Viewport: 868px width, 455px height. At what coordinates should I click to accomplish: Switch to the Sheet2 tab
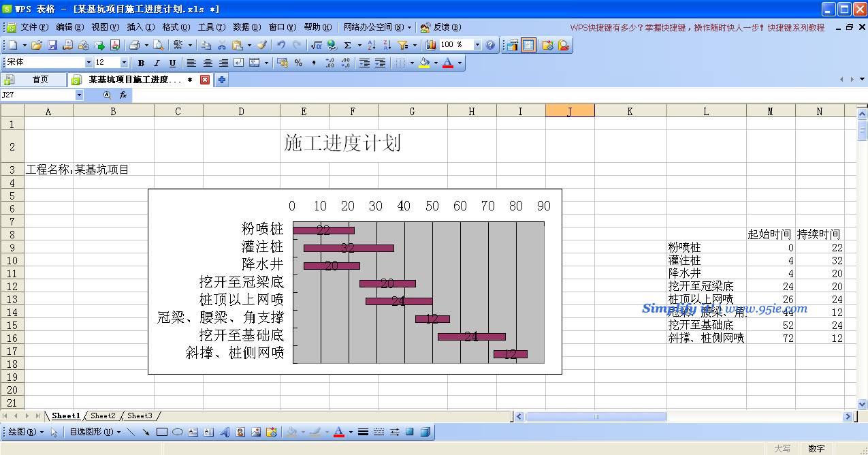(x=103, y=415)
